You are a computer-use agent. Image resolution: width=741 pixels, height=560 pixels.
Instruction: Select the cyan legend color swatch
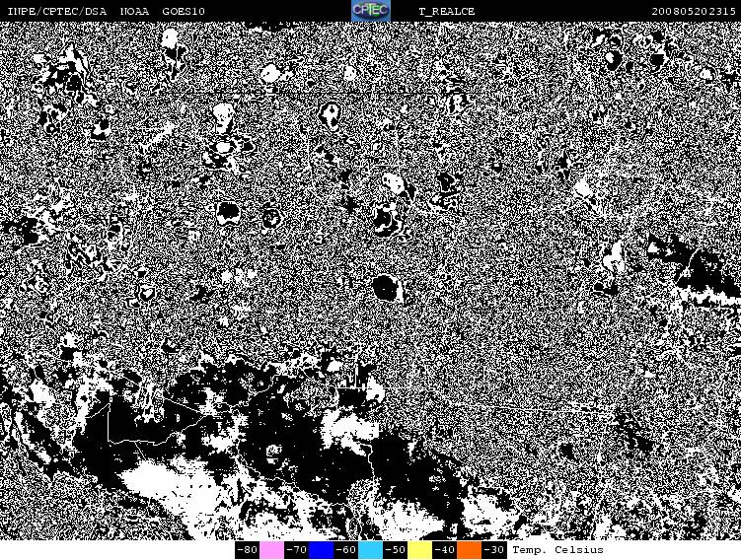point(370,550)
